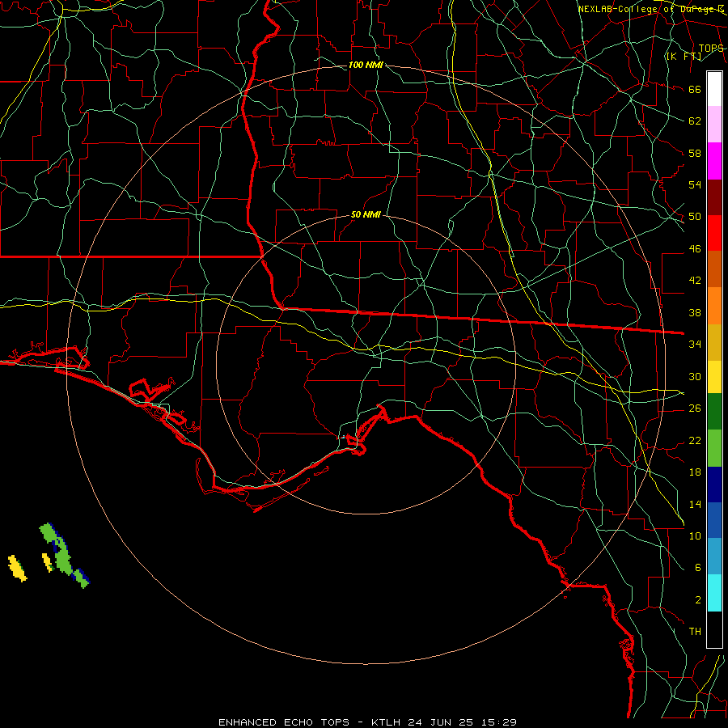728x728 pixels.
Task: Click the dark orange 46 kft swatch
Action: click(714, 269)
